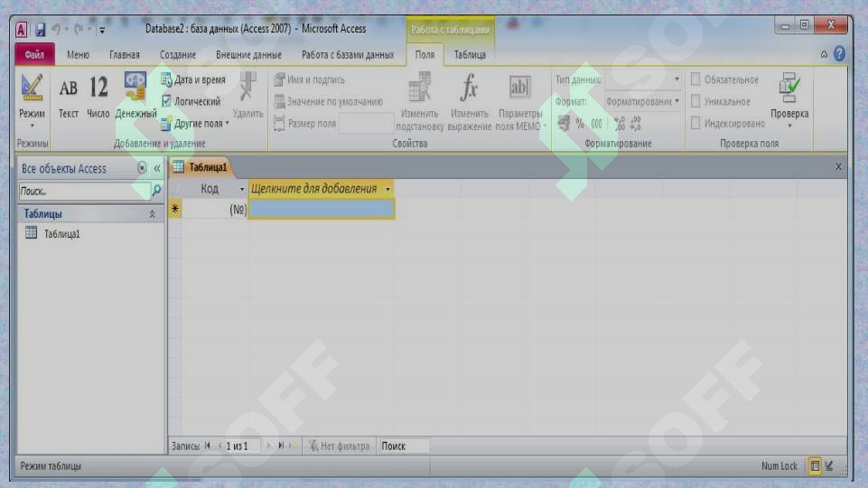Switch to the Создание tab
This screenshot has width=868, height=488.
pos(178,55)
